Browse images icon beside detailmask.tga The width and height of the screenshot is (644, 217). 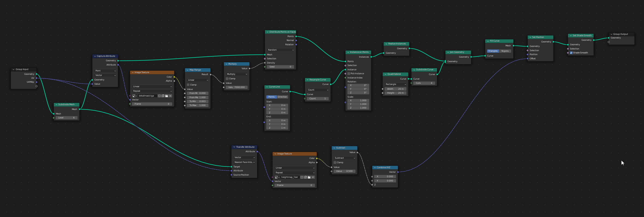(135, 96)
